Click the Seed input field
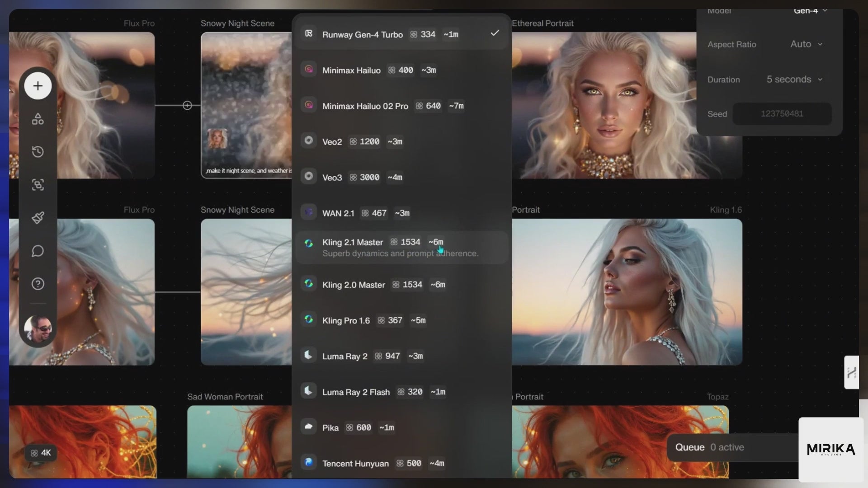The image size is (868, 488). [x=782, y=114]
